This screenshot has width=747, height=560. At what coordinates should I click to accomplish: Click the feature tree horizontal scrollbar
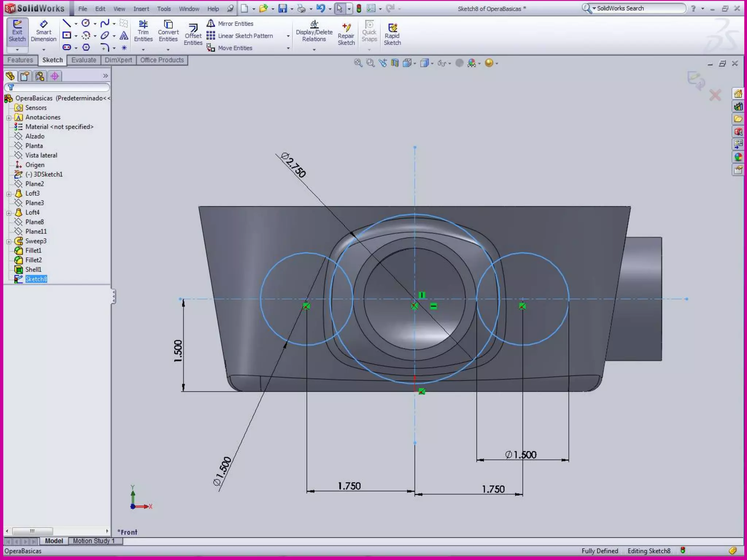point(33,531)
